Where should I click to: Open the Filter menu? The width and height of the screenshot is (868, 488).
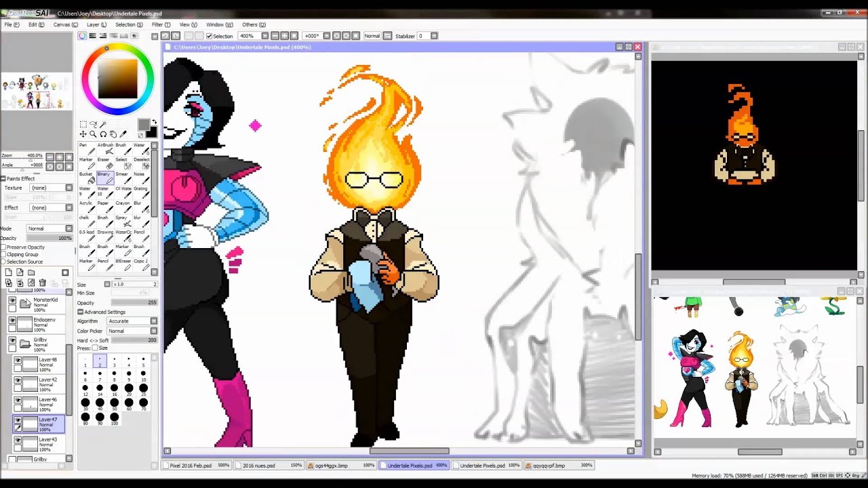[x=161, y=24]
